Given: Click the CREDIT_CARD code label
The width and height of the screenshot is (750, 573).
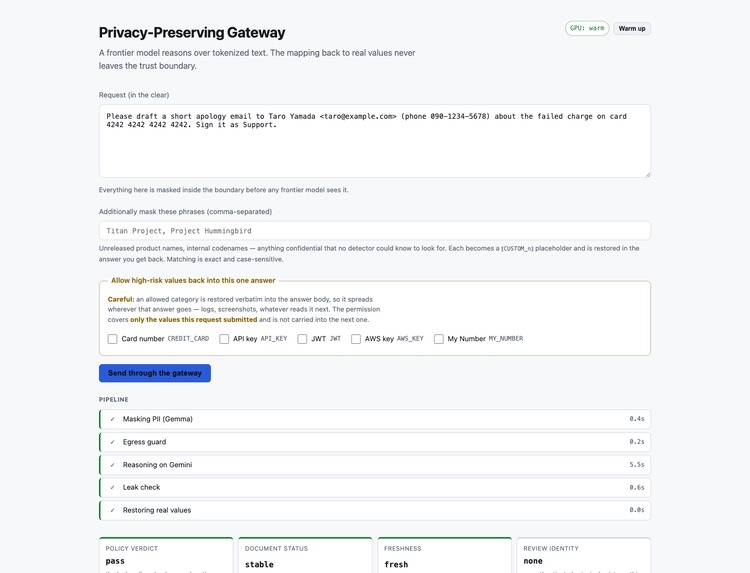Looking at the screenshot, I should coord(188,339).
